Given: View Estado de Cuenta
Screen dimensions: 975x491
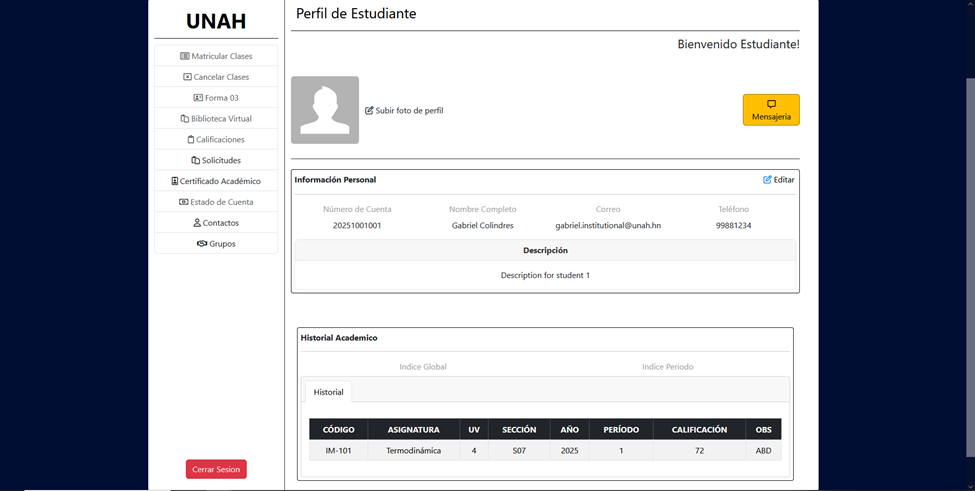Looking at the screenshot, I should 216,202.
